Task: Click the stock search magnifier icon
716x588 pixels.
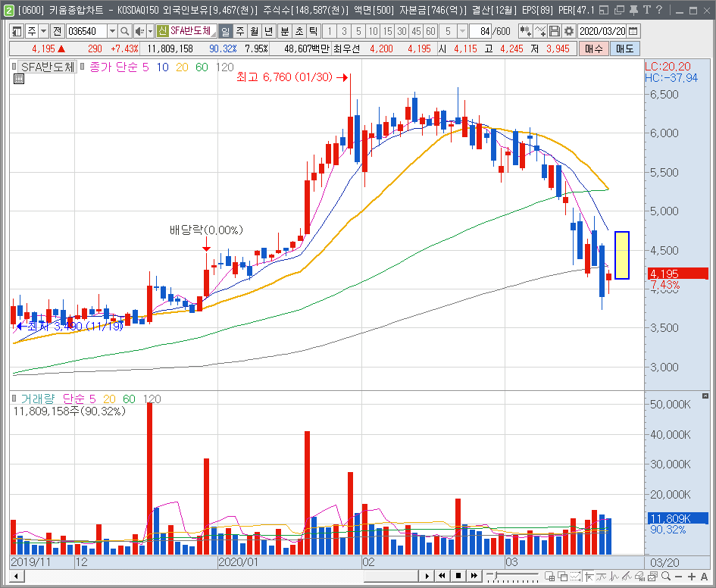Action: 124,31
